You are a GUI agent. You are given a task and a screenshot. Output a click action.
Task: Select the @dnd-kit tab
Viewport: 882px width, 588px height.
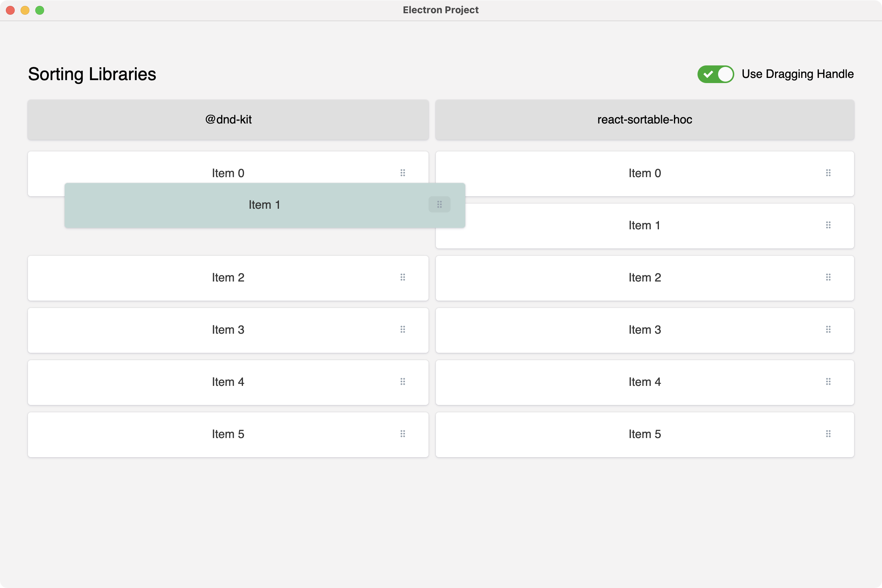click(228, 119)
